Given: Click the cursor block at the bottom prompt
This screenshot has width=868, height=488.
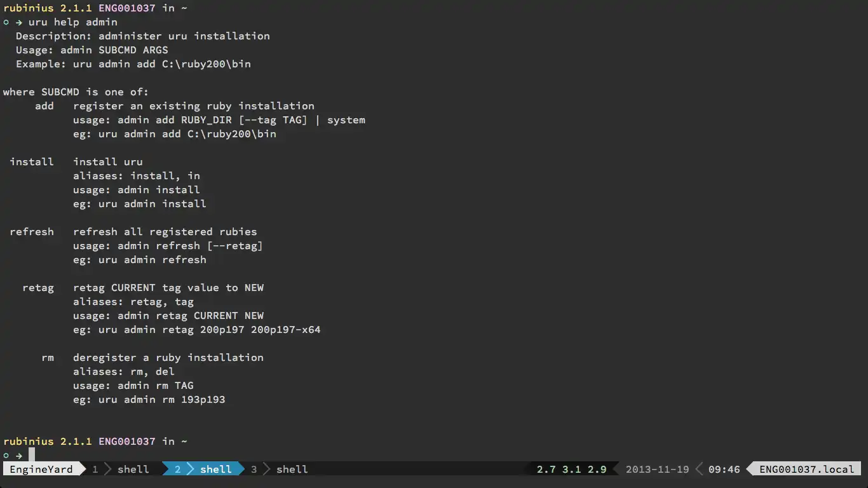Looking at the screenshot, I should pos(32,455).
